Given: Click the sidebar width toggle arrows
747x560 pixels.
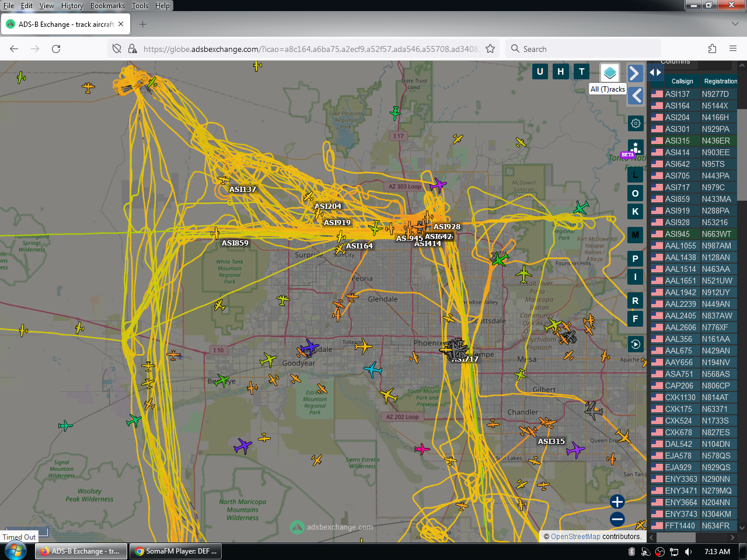Looking at the screenshot, I should pyautogui.click(x=655, y=72).
